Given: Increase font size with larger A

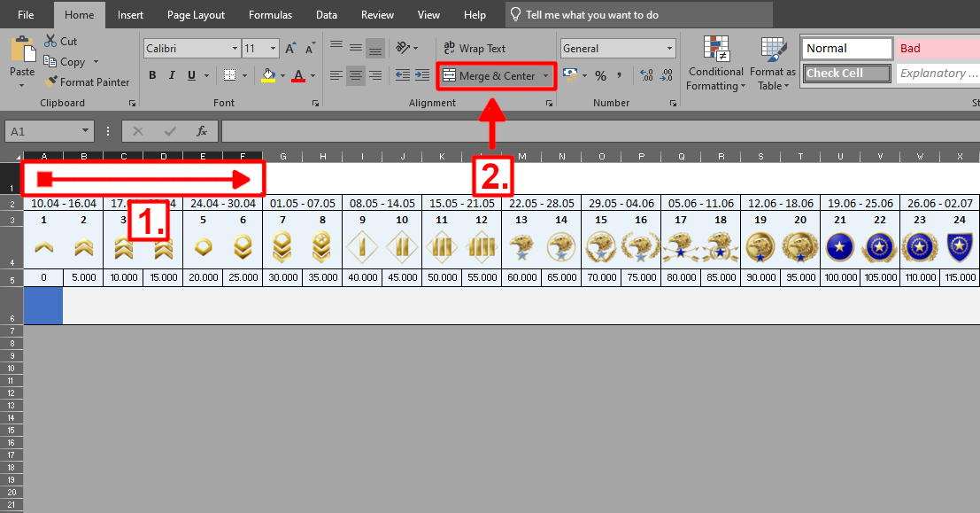Looking at the screenshot, I should [290, 48].
